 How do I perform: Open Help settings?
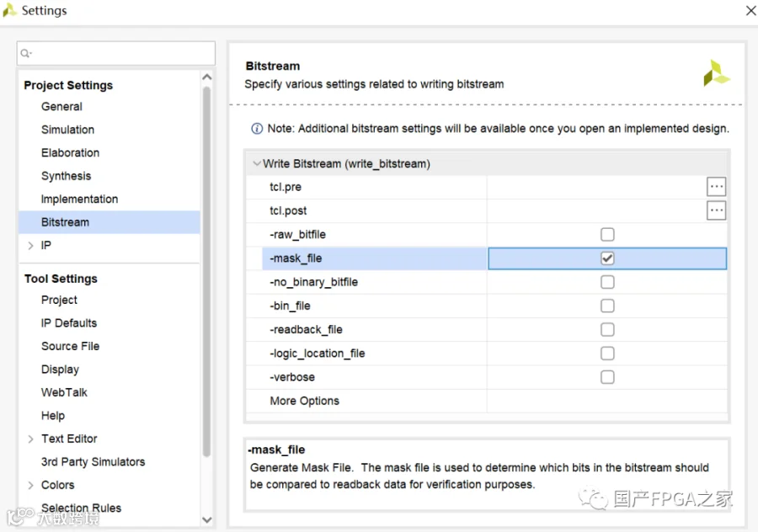pos(53,416)
